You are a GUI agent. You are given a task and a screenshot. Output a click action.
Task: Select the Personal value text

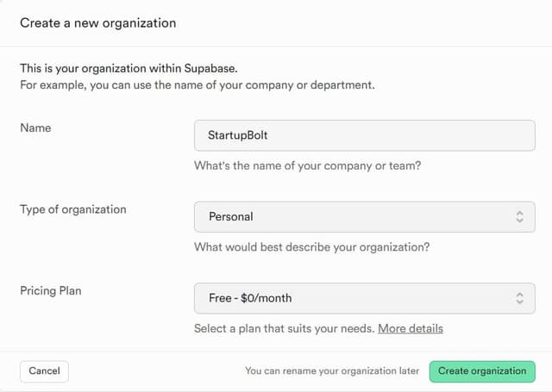point(231,217)
